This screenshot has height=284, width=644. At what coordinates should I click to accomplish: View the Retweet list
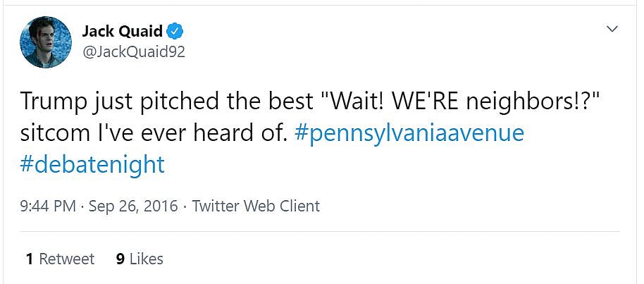[x=66, y=259]
